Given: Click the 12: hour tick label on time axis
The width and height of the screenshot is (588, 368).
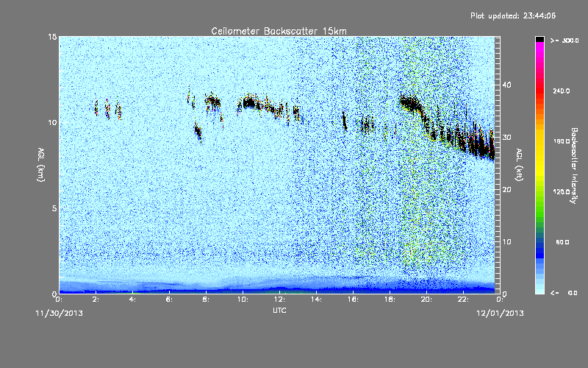Looking at the screenshot, I should point(279,300).
